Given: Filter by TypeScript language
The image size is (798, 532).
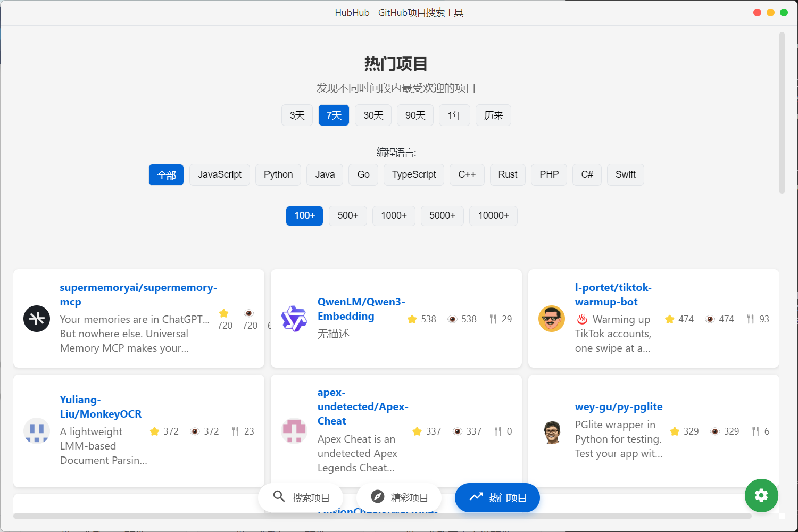Looking at the screenshot, I should click(x=414, y=175).
